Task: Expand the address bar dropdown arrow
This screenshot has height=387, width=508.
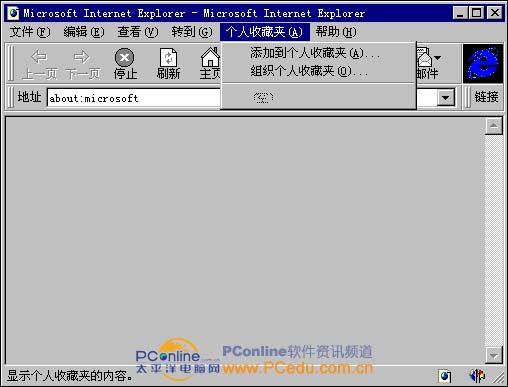Action: pos(446,98)
